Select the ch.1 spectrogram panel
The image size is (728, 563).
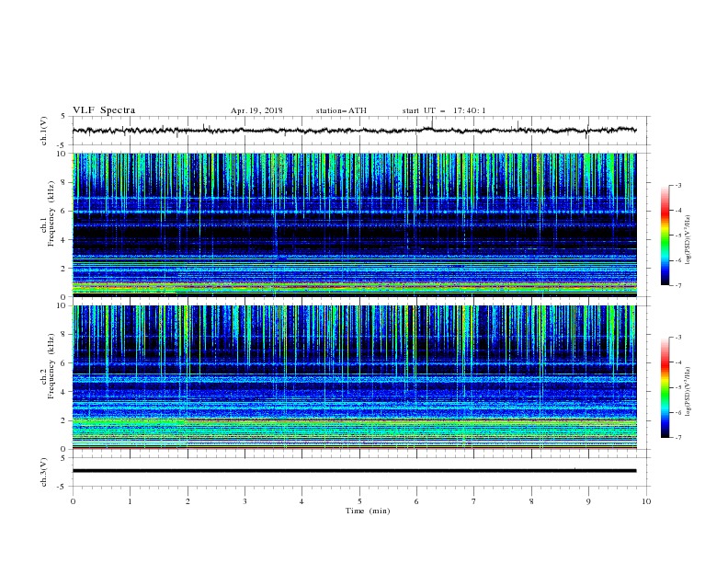355,224
